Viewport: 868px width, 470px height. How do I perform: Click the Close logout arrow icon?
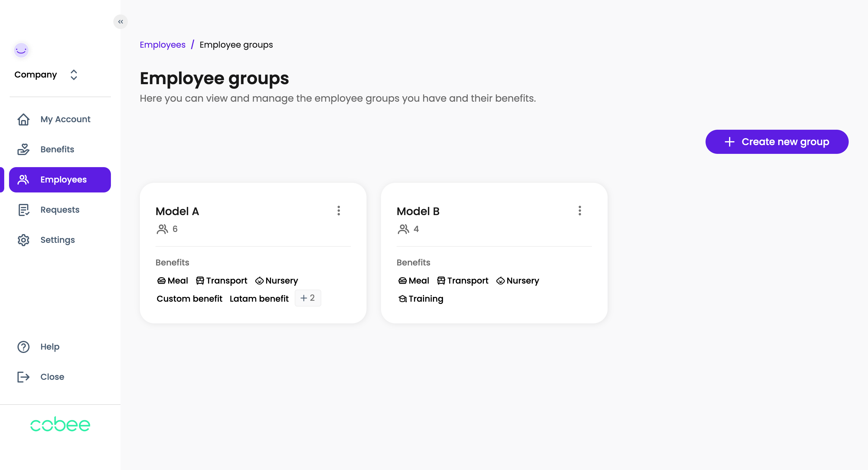(24, 377)
